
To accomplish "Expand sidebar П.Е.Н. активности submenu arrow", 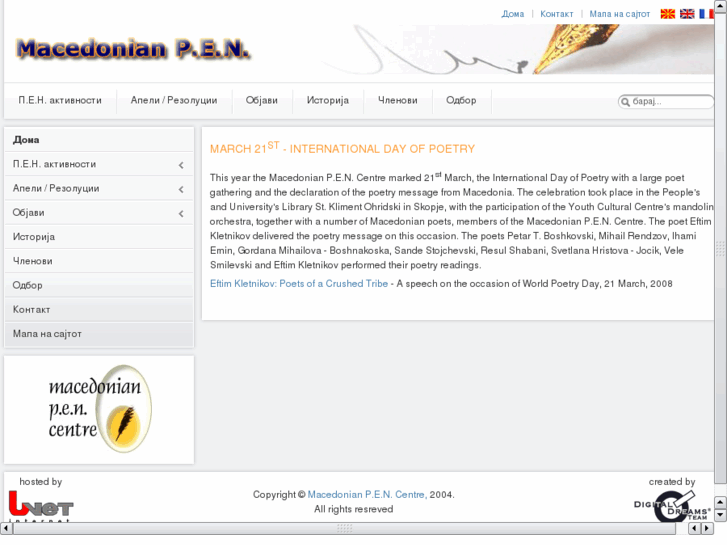I will (x=181, y=165).
